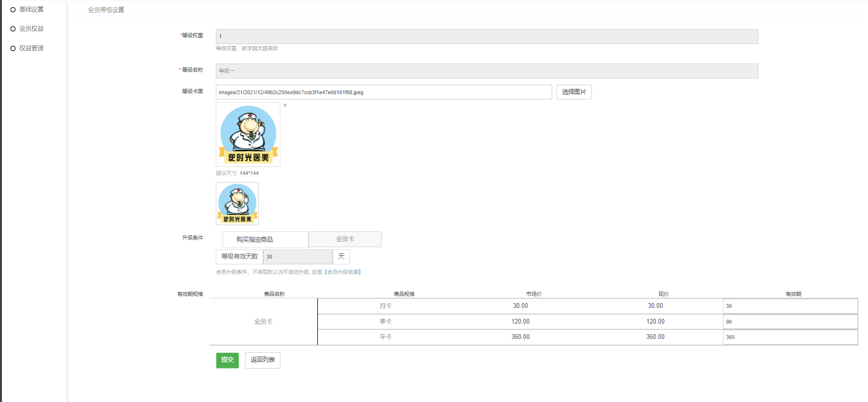868x402 pixels.
Task: Switch to 会员卡 upgrade condition tab
Action: click(x=345, y=239)
